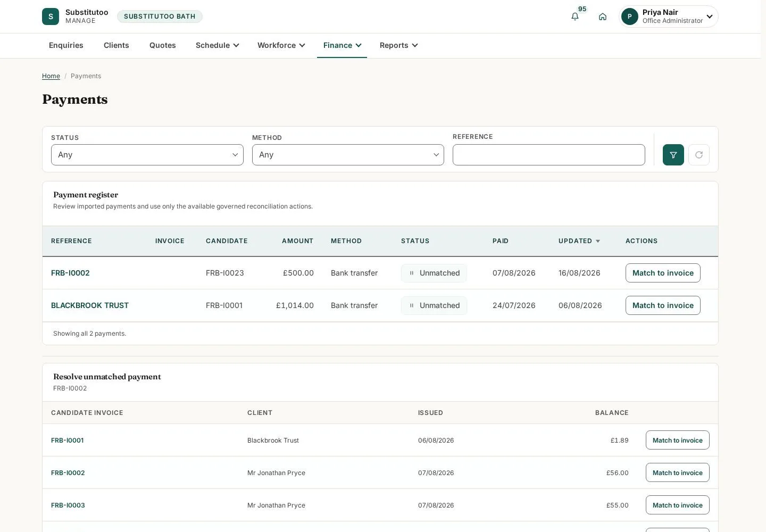Click the Priya Nair avatar circle
The width and height of the screenshot is (766, 532).
click(630, 16)
